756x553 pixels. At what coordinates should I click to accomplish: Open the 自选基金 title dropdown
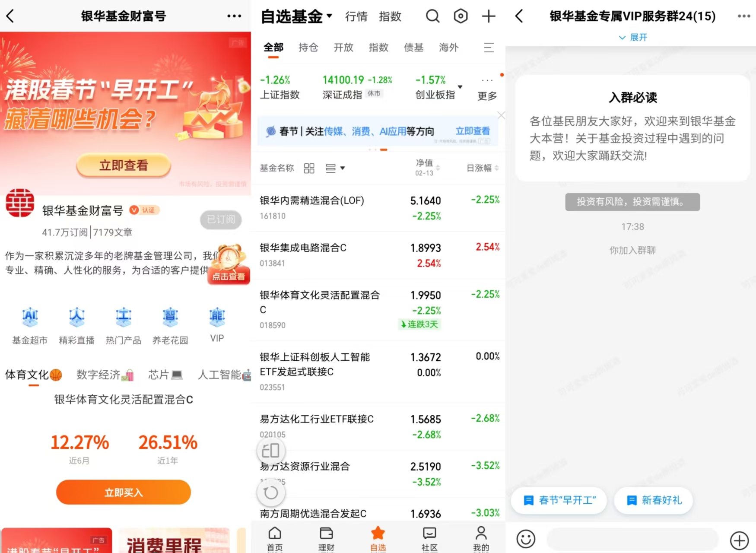click(296, 16)
